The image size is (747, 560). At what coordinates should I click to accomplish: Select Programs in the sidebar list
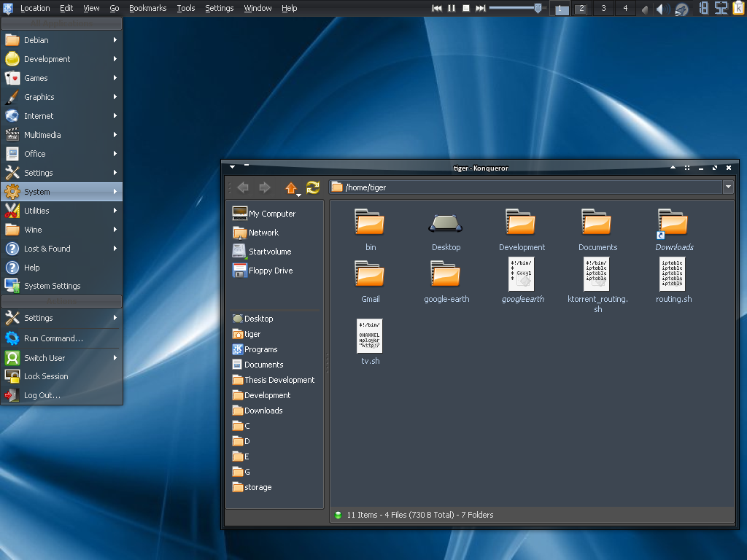pyautogui.click(x=255, y=349)
